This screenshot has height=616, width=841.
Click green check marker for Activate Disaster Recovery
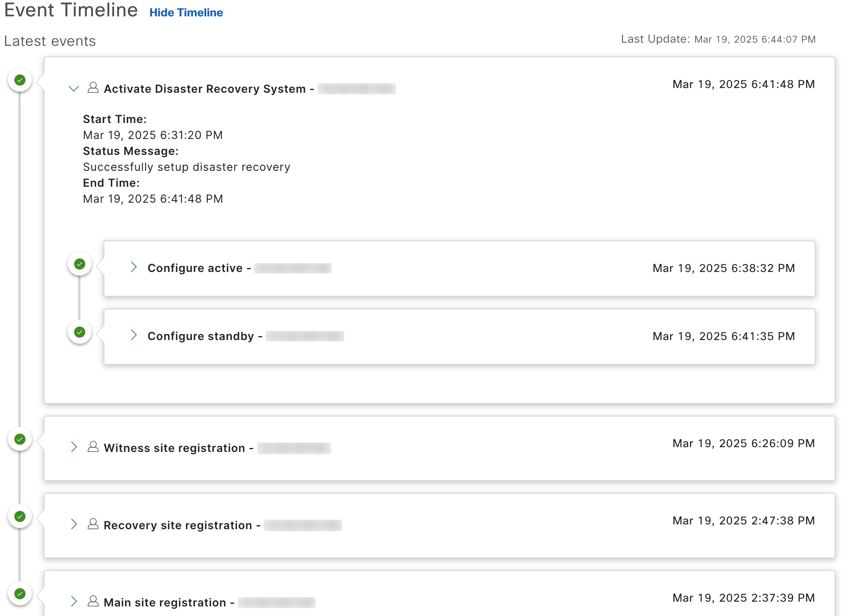20,80
